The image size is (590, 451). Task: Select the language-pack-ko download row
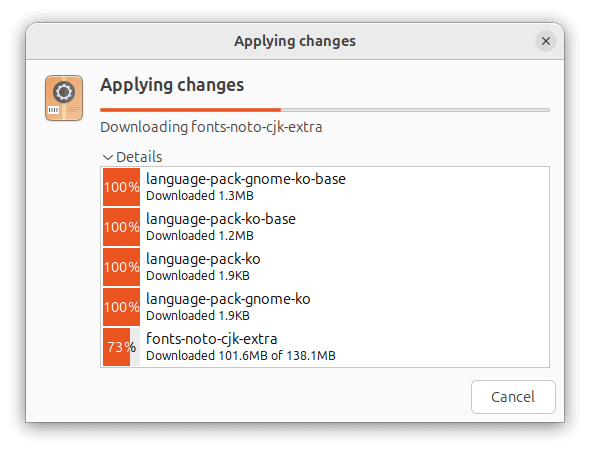tap(325, 267)
